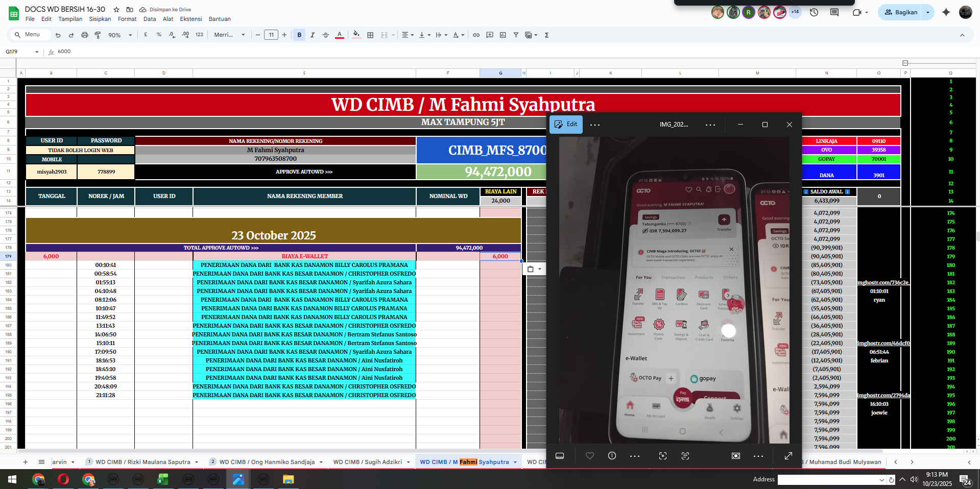Open the imghostr.com/736c2e link
980x489 pixels.
883,282
